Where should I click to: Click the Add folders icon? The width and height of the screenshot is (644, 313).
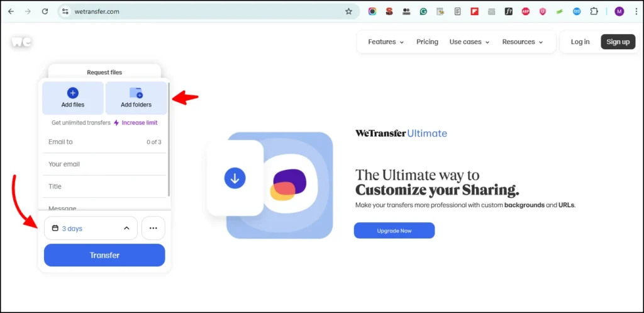coord(136,93)
